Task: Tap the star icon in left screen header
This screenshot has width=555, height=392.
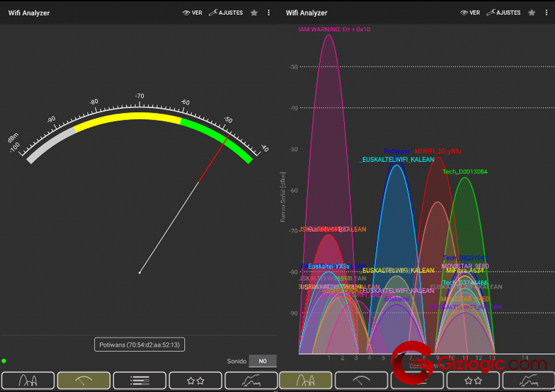Action: click(254, 13)
